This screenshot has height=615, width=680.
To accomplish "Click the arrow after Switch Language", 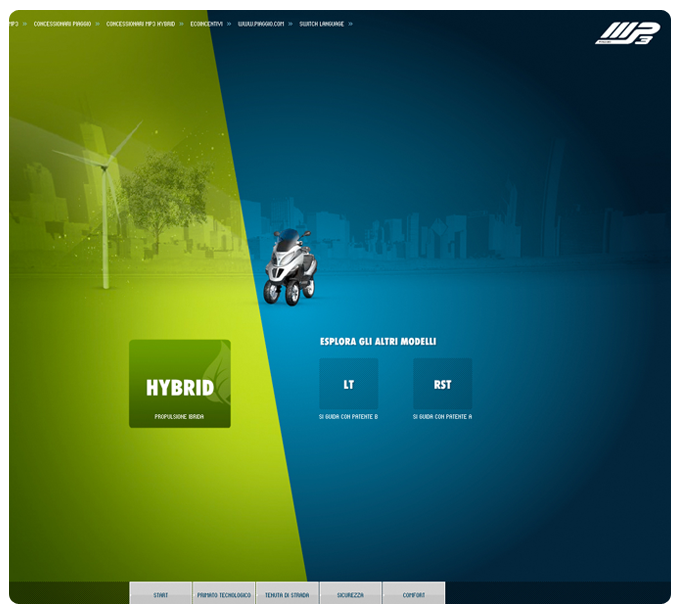I will [350, 24].
